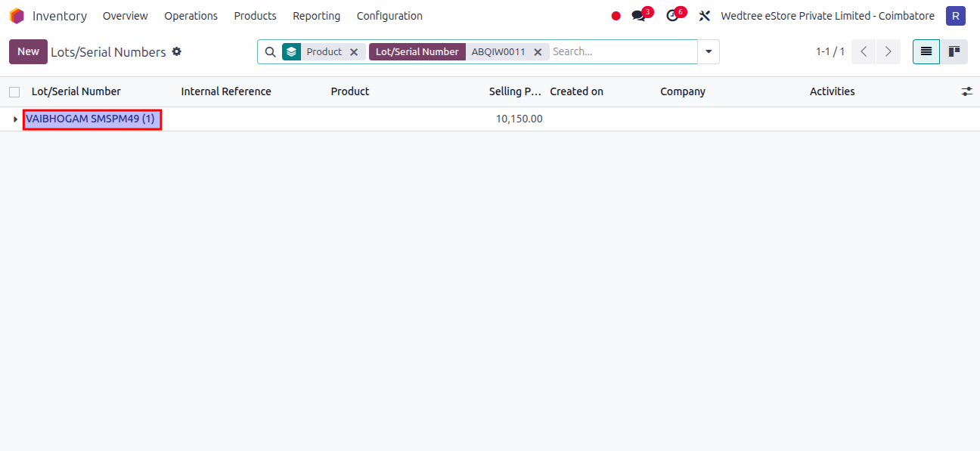Screen dimensions: 980x451
Task: Click the New button
Action: 28,51
